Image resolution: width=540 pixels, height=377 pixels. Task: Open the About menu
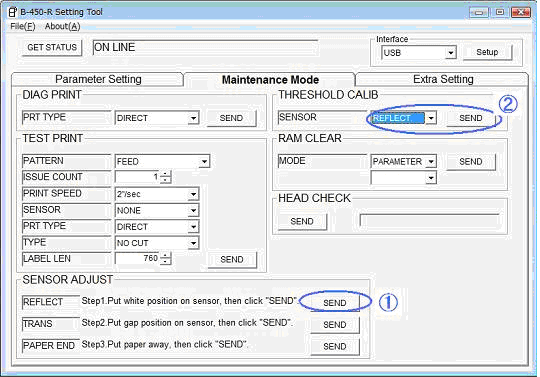click(62, 26)
